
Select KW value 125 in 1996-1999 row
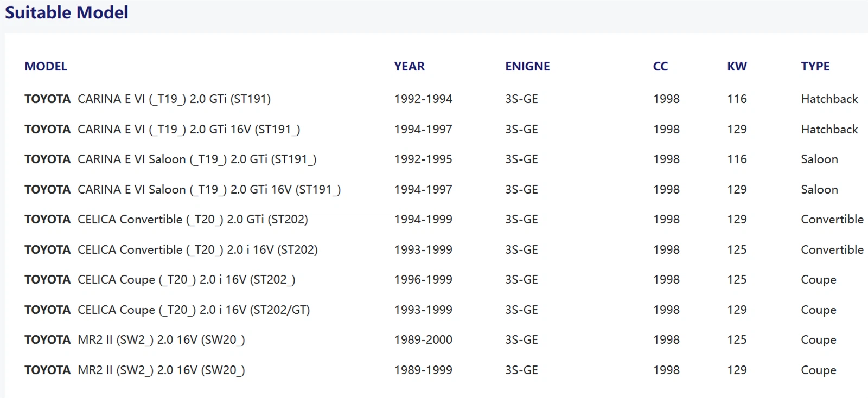(x=737, y=280)
